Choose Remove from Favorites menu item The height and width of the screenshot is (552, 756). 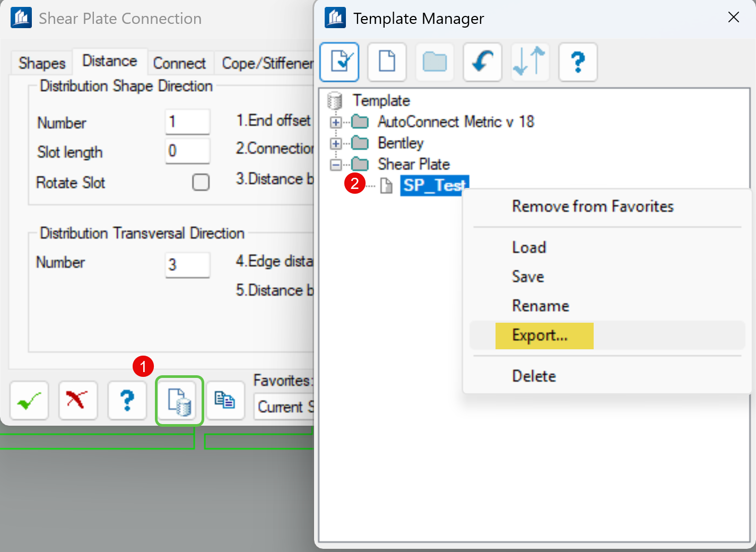click(x=593, y=206)
